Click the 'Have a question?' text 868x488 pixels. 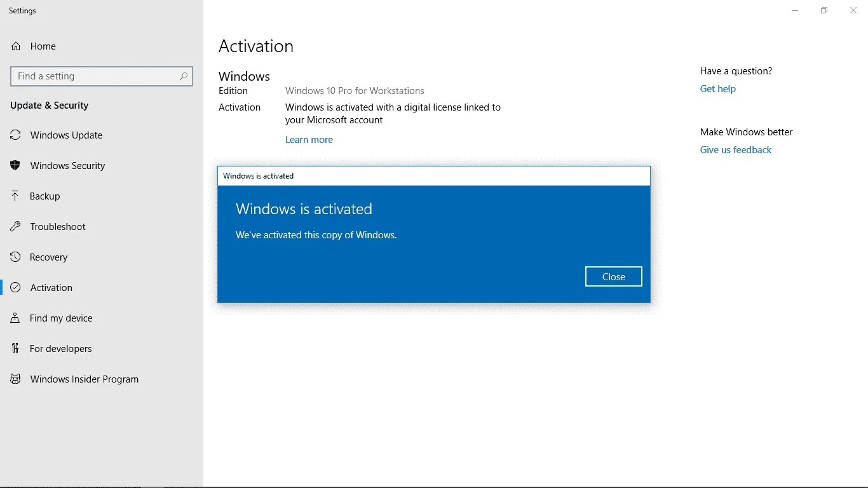(736, 71)
